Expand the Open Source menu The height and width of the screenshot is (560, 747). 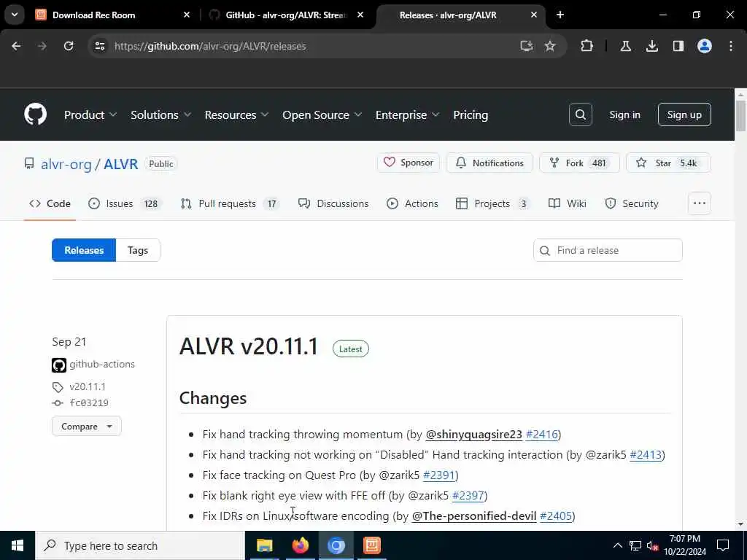point(322,114)
